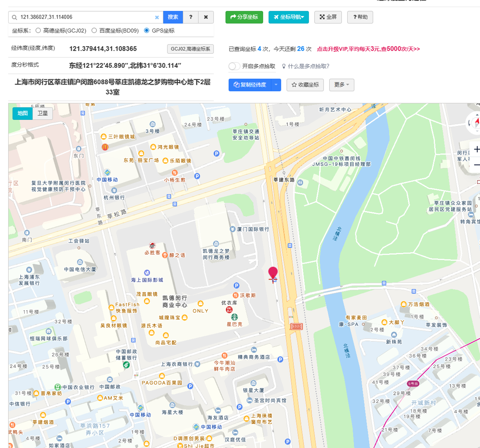Expand the arrow next to 复制经纬度

[276, 85]
